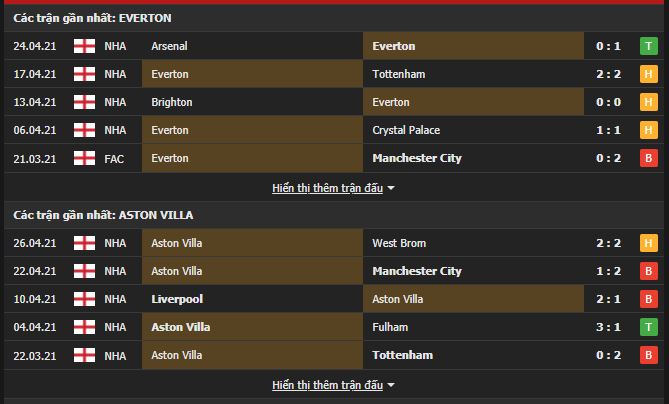This screenshot has width=669, height=404.
Task: Click H badge for Aston Villa vs West Brom
Action: (x=648, y=243)
